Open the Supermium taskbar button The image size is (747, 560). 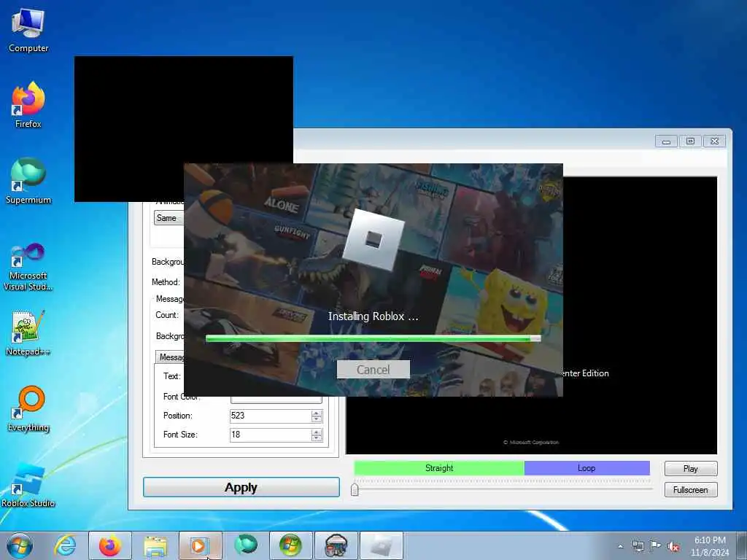point(245,545)
